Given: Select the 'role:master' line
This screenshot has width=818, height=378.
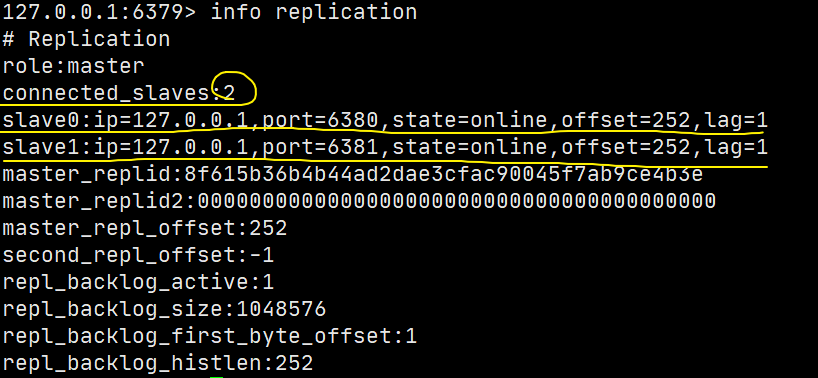Looking at the screenshot, I should click(x=73, y=66).
